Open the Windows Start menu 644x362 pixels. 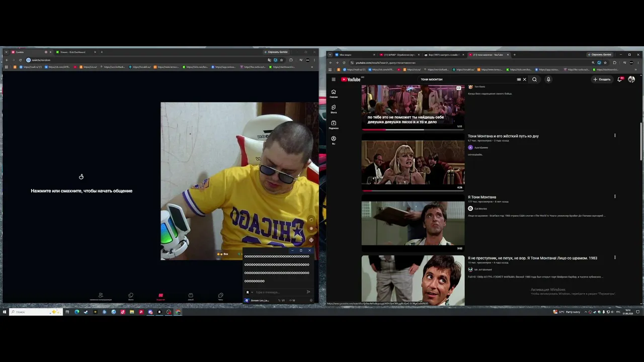coord(5,312)
